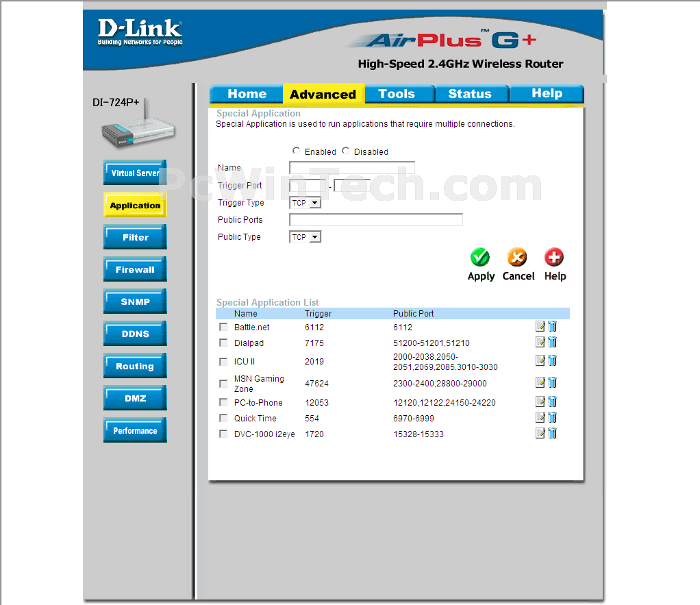The width and height of the screenshot is (700, 605).
Task: Select the Disabled radio button
Action: (345, 151)
